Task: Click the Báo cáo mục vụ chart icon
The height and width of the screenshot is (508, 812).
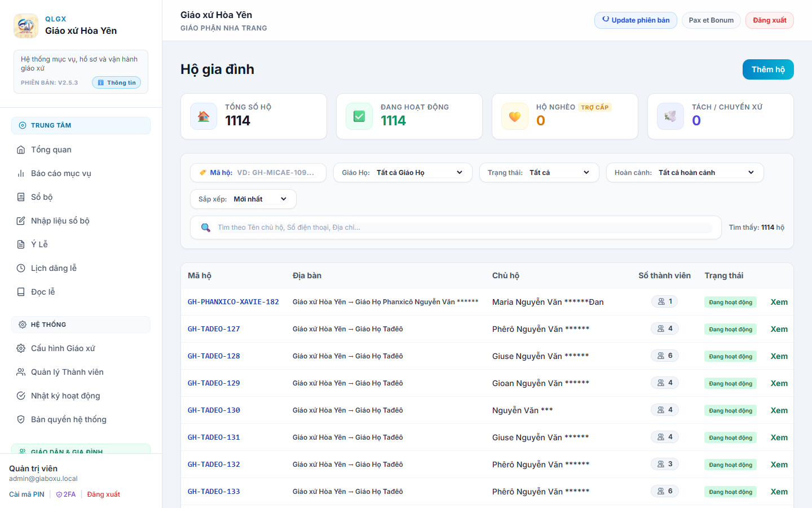Action: pos(21,173)
